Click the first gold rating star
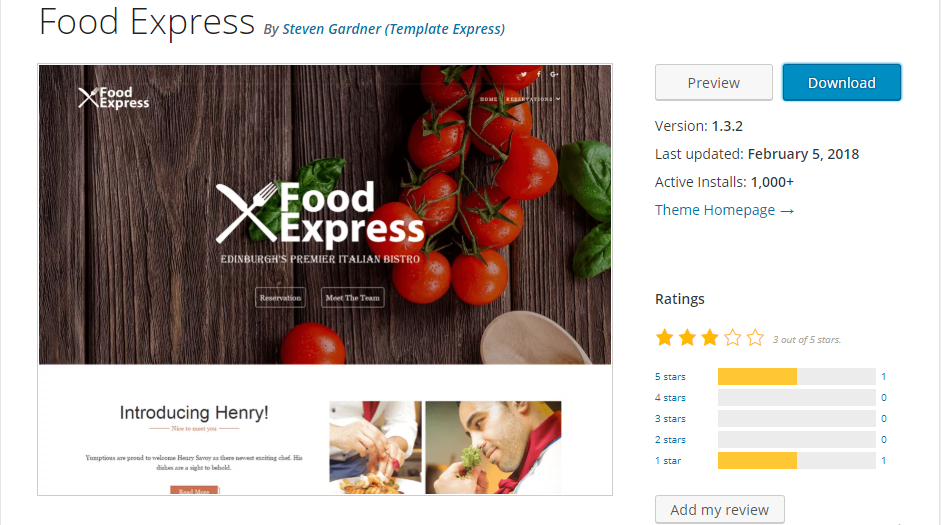Viewport: 941px width, 525px height. pyautogui.click(x=664, y=338)
